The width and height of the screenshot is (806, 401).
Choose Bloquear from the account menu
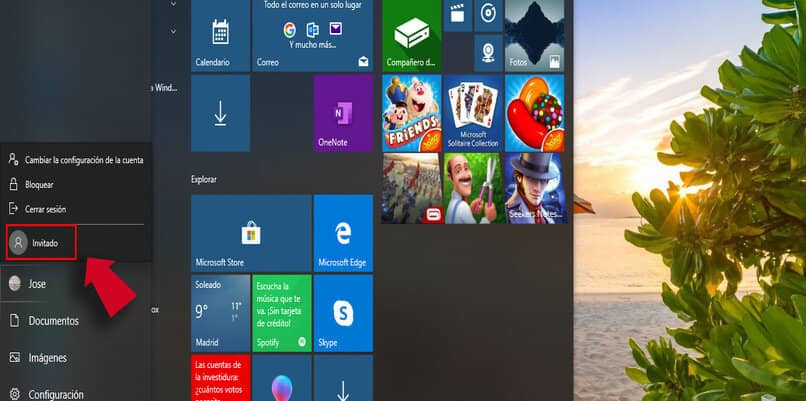pos(40,185)
